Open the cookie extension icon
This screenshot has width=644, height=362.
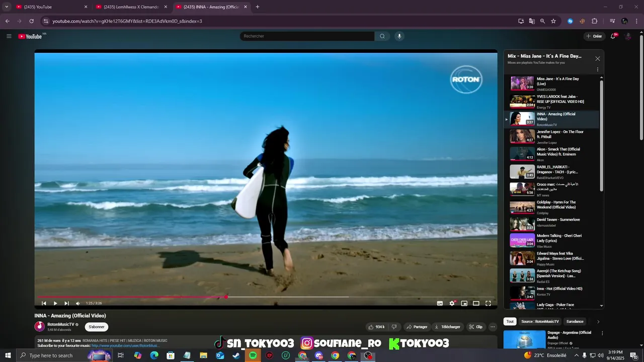582,21
